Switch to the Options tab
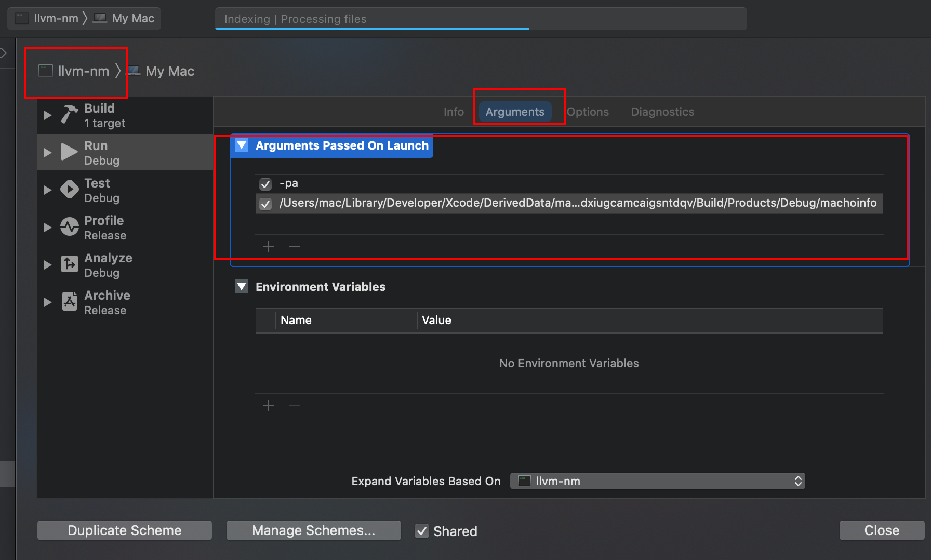The image size is (931, 560). pyautogui.click(x=588, y=112)
